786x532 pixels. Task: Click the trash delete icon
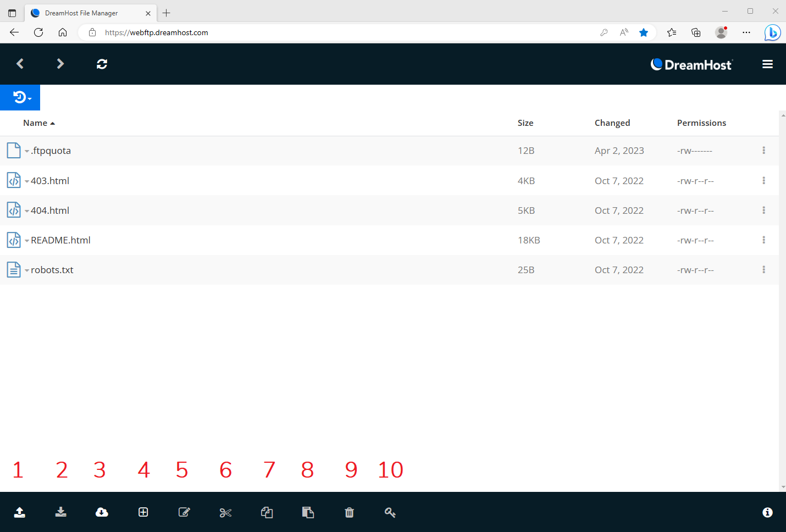coord(349,512)
